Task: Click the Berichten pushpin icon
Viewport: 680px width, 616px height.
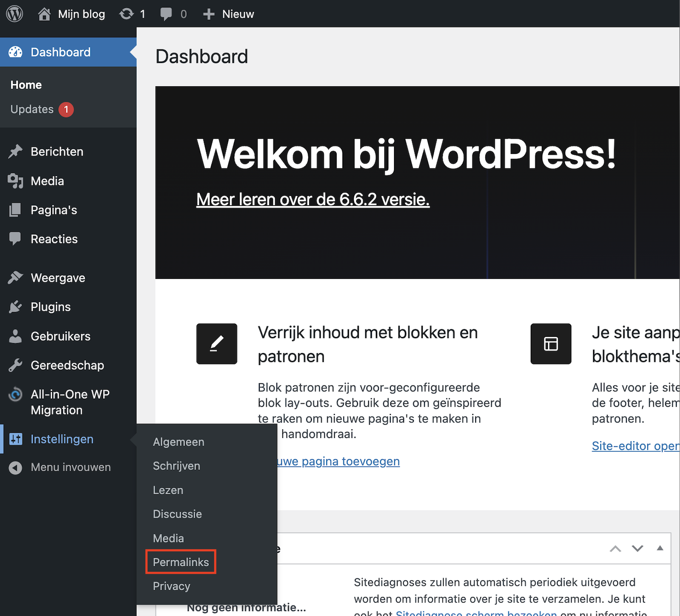Action: click(15, 152)
